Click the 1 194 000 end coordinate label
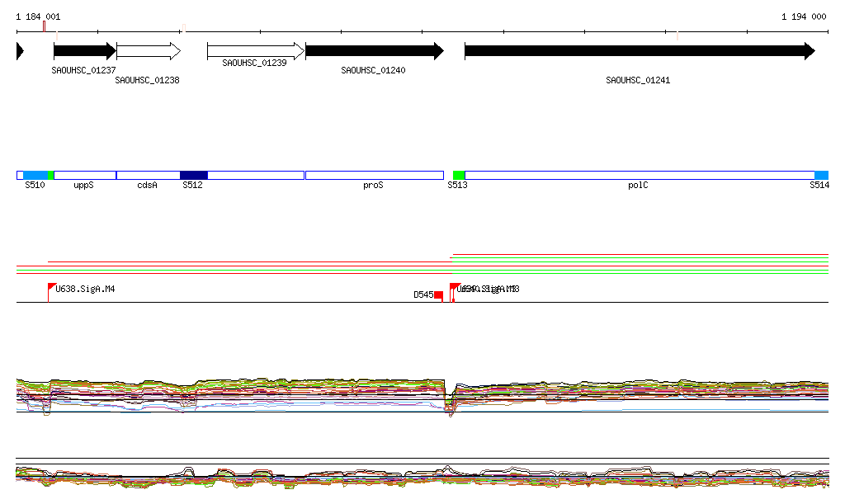 point(803,16)
